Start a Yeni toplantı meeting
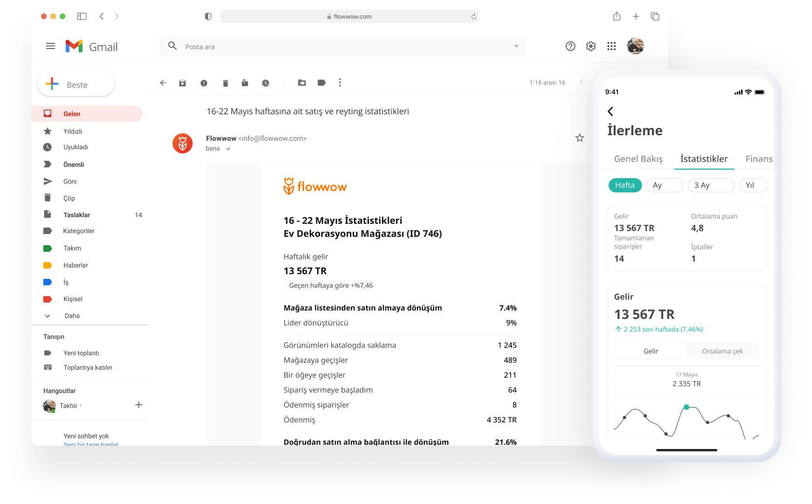 (81, 353)
